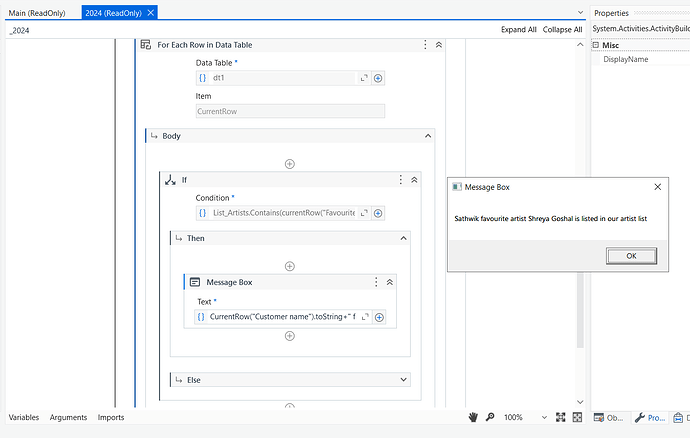The height and width of the screenshot is (438, 690).
Task: Click the For Each Row activity icon
Action: [x=146, y=44]
